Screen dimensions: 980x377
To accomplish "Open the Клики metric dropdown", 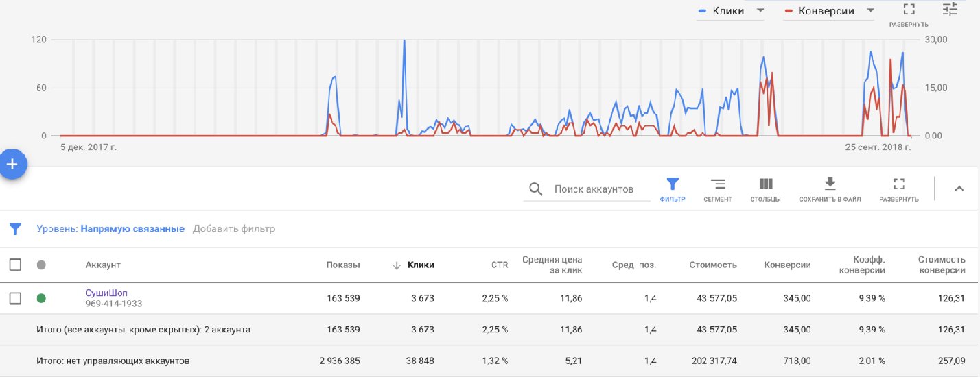I will (760, 10).
